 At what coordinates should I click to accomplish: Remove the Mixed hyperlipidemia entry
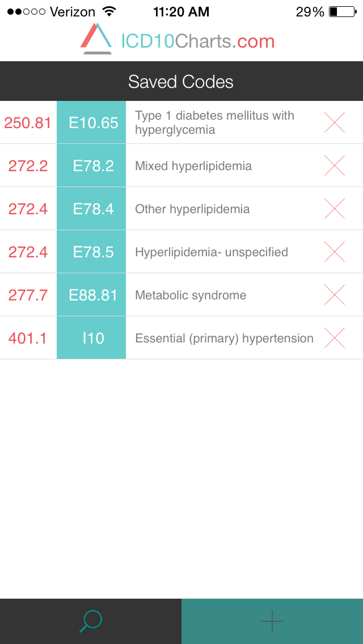[334, 166]
